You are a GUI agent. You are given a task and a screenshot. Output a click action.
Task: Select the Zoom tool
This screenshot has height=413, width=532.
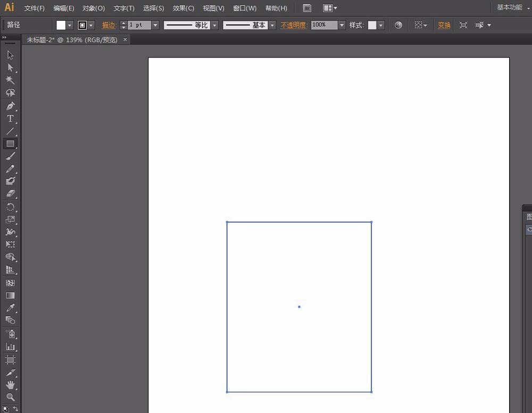point(10,397)
